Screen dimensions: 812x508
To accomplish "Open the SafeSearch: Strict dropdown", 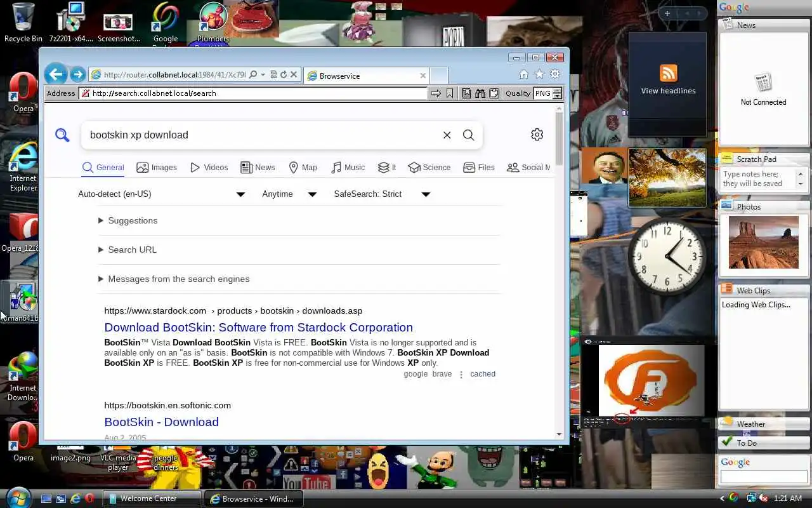I will pyautogui.click(x=383, y=194).
